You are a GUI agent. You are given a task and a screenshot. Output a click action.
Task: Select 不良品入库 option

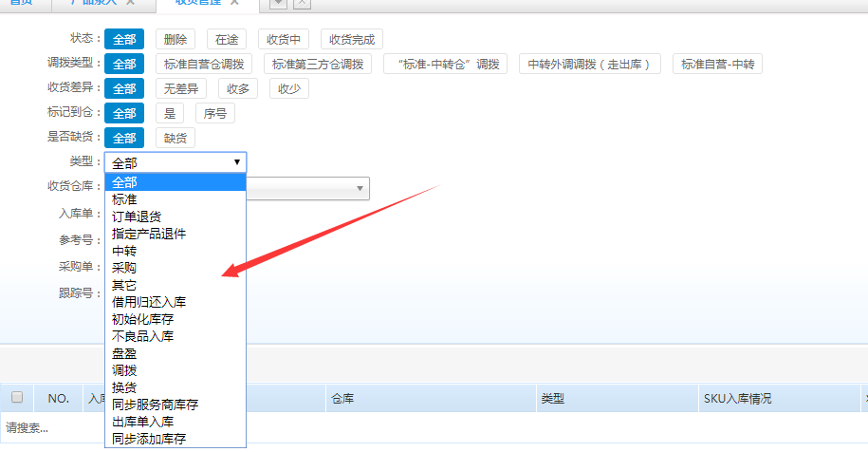[142, 336]
